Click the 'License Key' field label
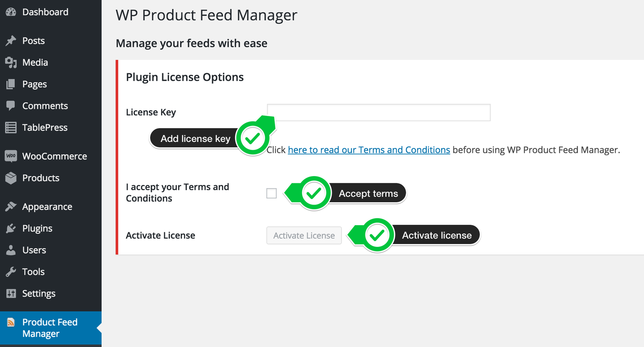 coord(151,112)
